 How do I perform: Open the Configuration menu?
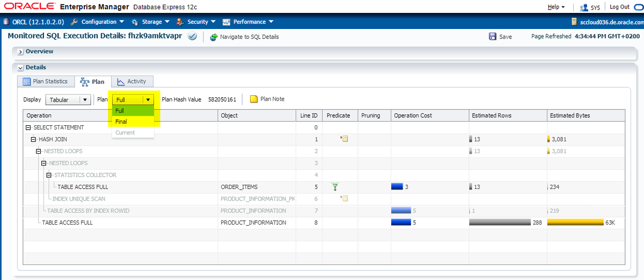tap(102, 22)
